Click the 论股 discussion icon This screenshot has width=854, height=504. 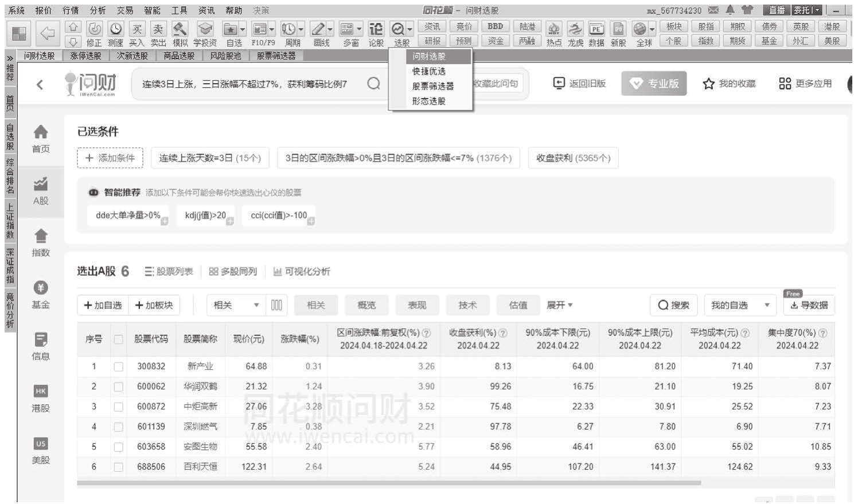pyautogui.click(x=376, y=29)
